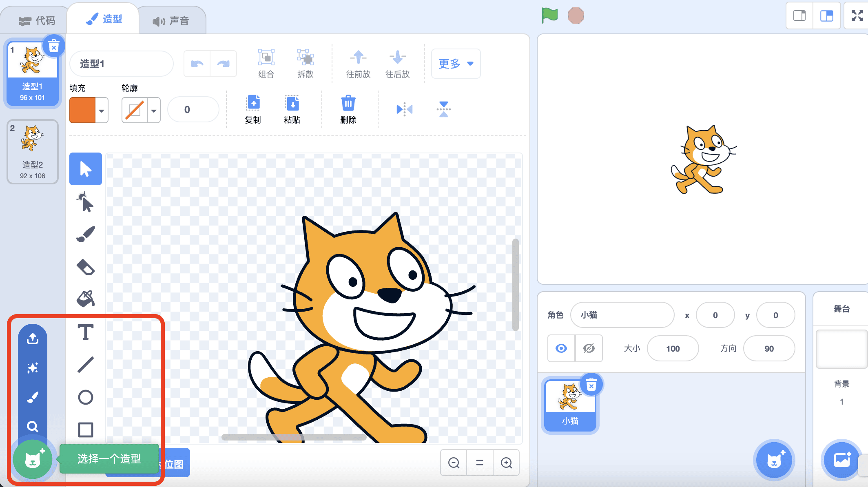
Task: Select the Circle tool
Action: (x=85, y=397)
